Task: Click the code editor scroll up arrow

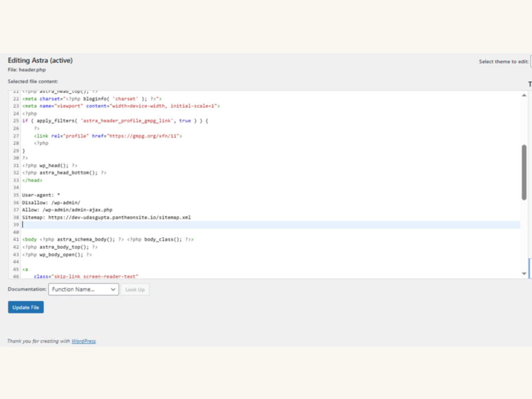Action: pyautogui.click(x=524, y=95)
